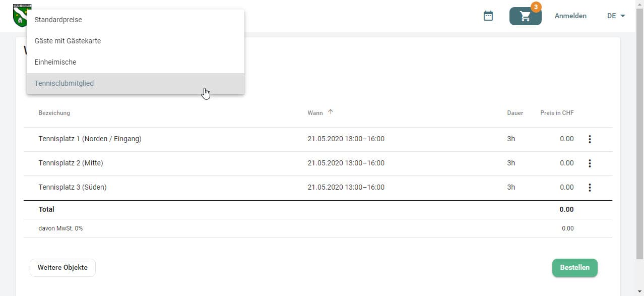Open three-dot menu for Tennisplatz 3
This screenshot has height=296, width=644.
click(590, 188)
